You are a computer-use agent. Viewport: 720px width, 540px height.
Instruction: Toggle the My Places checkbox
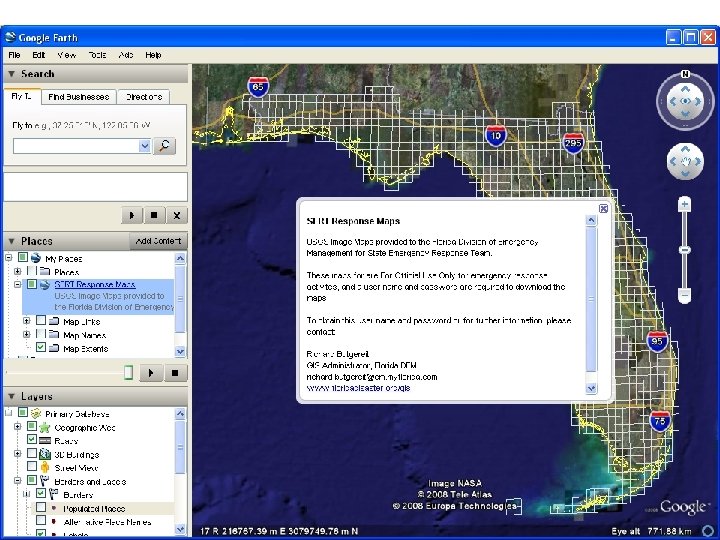point(22,258)
